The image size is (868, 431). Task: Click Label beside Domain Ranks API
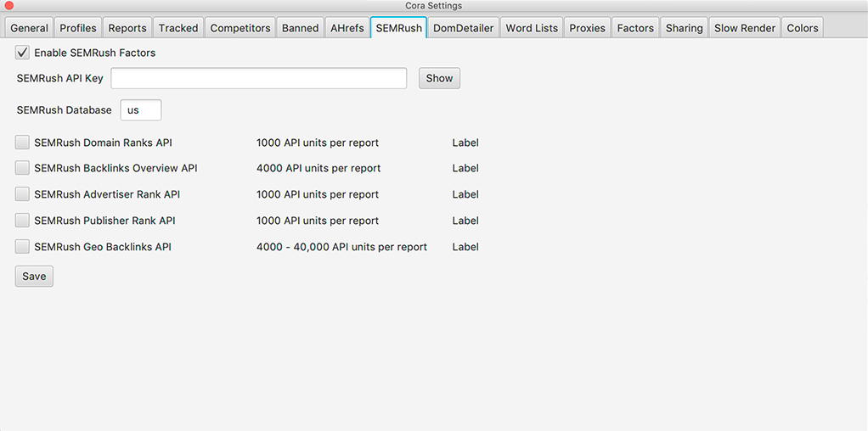465,143
